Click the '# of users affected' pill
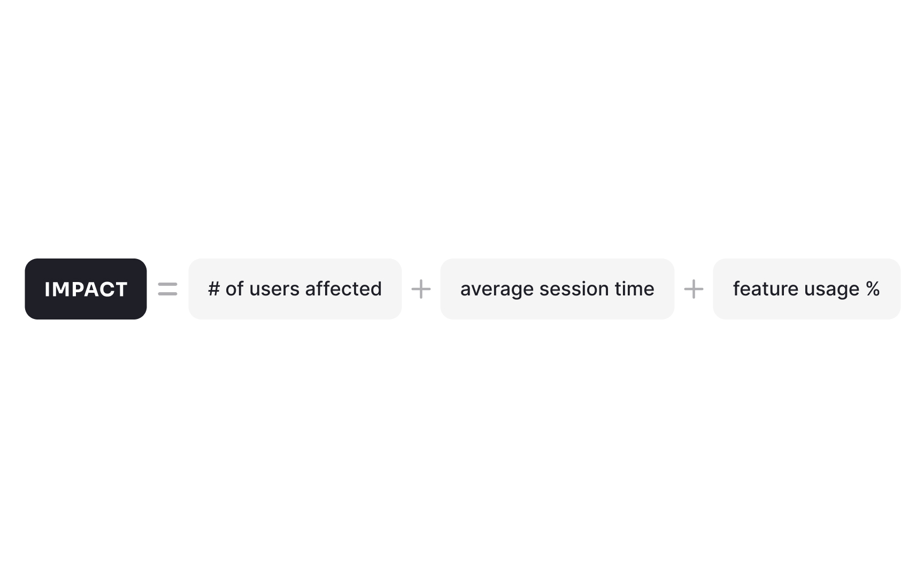The height and width of the screenshot is (578, 924). (295, 289)
